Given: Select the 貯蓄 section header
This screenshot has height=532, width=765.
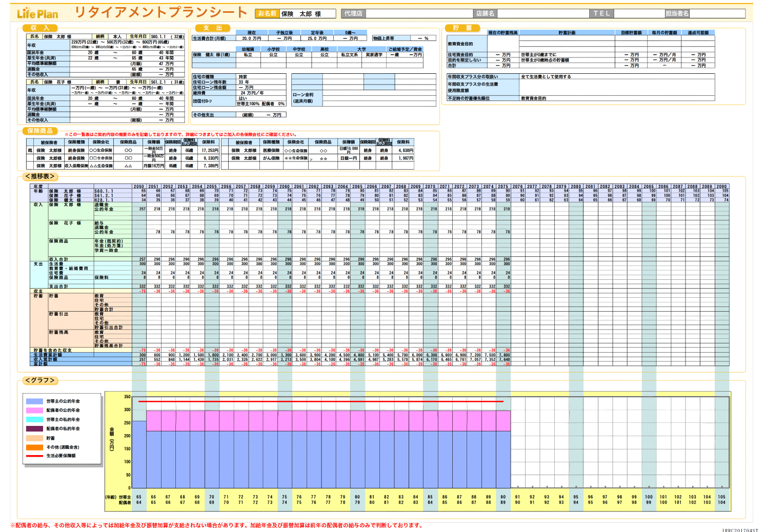Looking at the screenshot, I should coord(462,28).
